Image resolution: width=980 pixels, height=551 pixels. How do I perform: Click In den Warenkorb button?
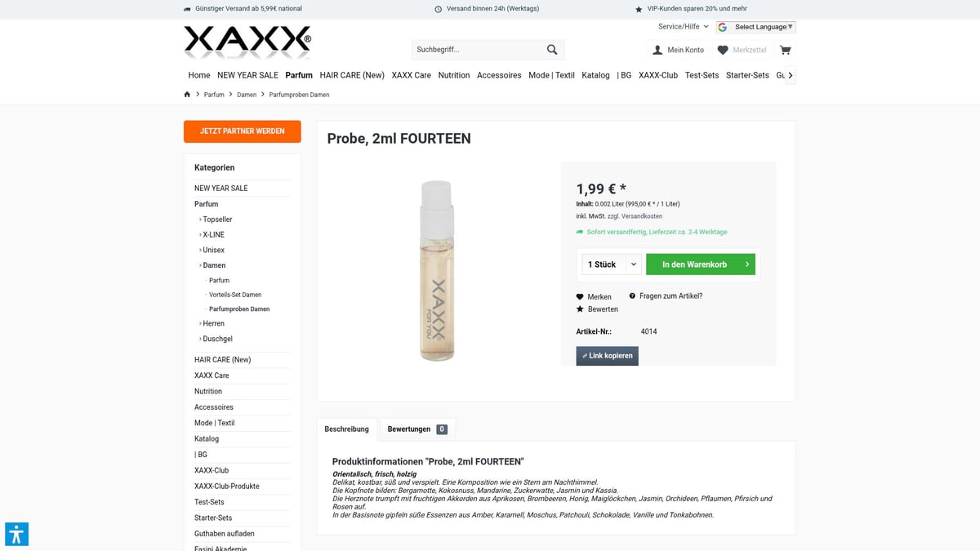coord(700,264)
